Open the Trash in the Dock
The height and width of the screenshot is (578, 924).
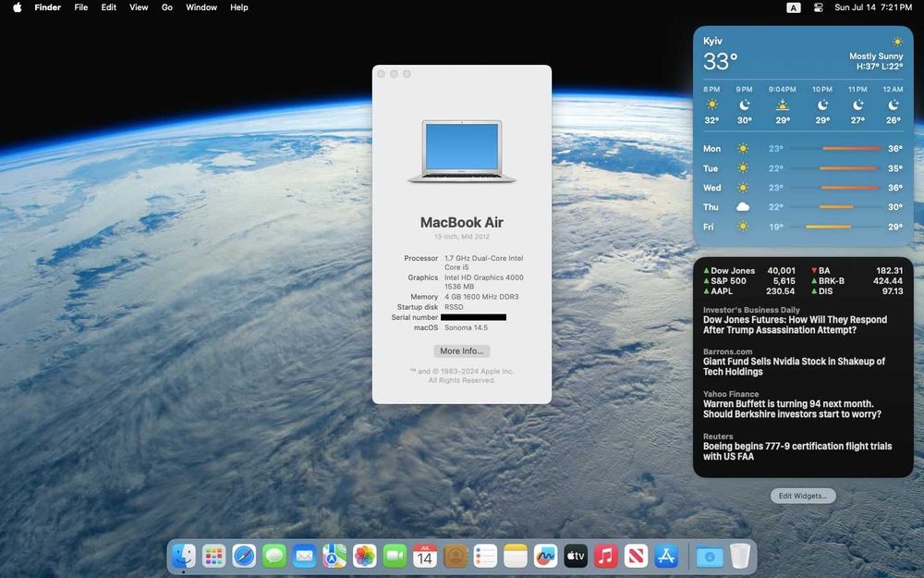pos(740,556)
